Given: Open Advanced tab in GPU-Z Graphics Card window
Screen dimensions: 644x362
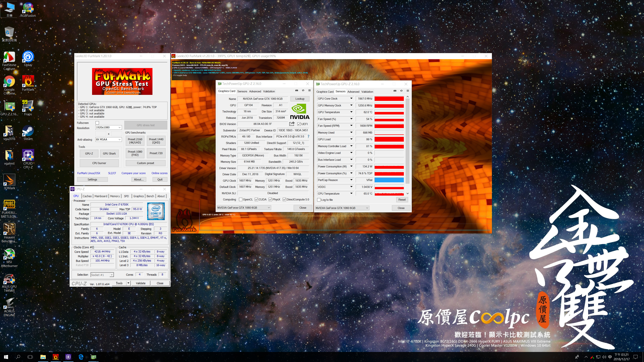Looking at the screenshot, I should [255, 91].
